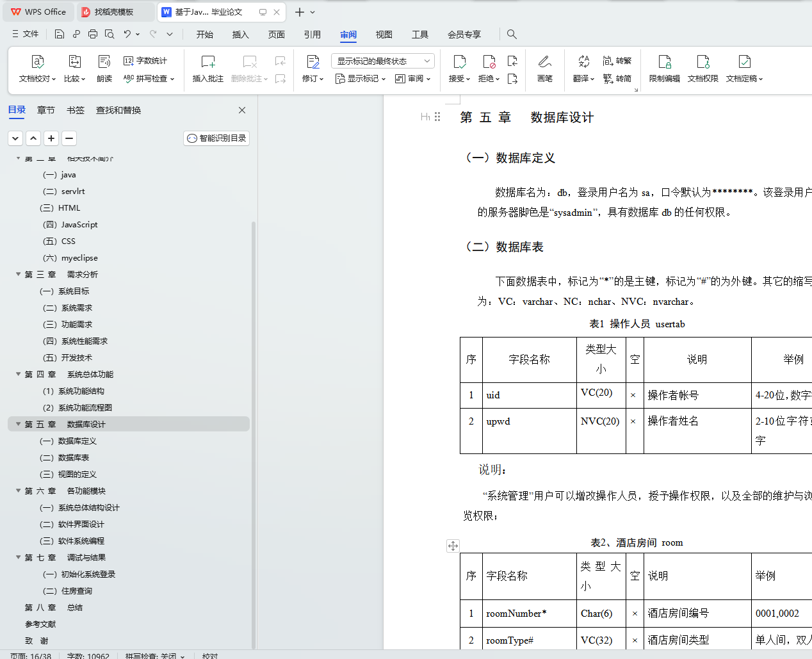The image size is (812, 659).
Task: Open the 文件 menu
Action: pyautogui.click(x=26, y=34)
